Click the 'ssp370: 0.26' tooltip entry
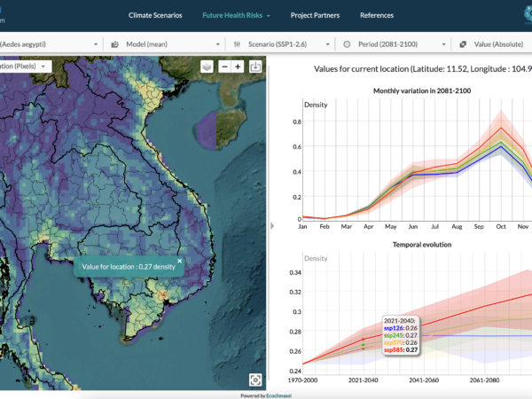Screen dimensions: 532x399 (x=401, y=342)
